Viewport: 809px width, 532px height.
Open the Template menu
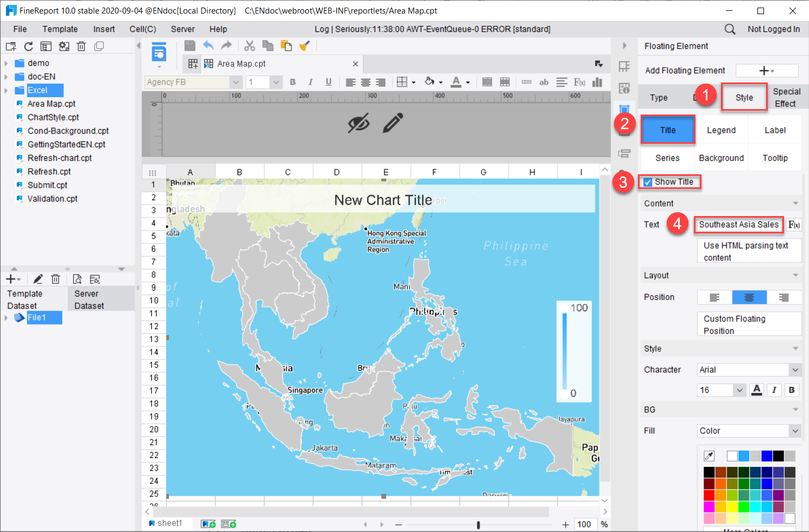point(60,29)
